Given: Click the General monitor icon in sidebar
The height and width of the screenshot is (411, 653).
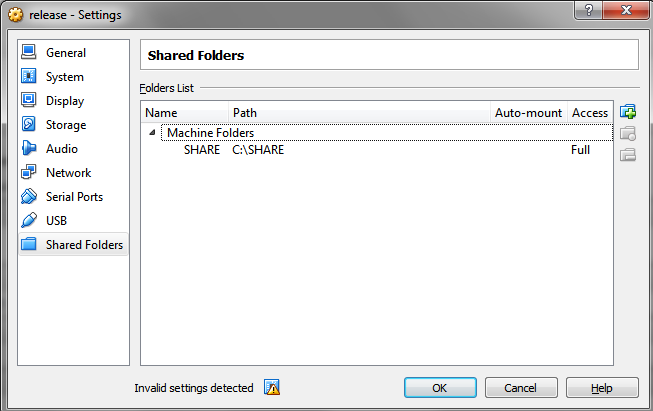Looking at the screenshot, I should tap(29, 52).
